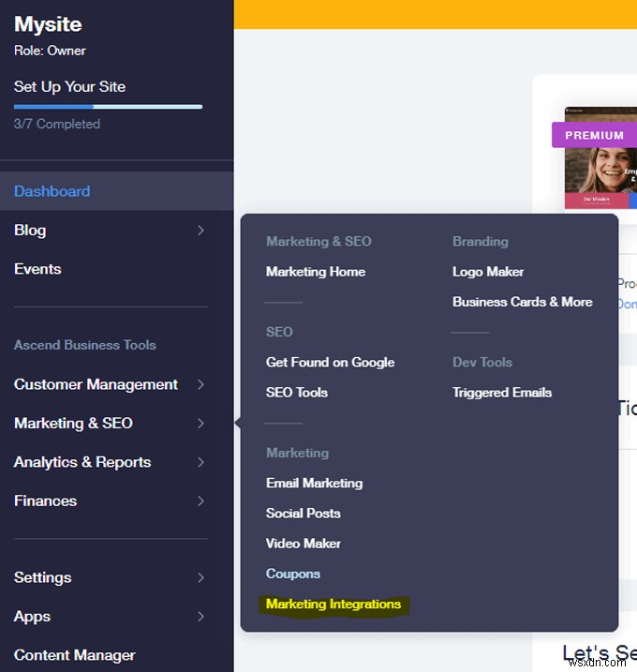Open Marketing Integrations menu entry
The height and width of the screenshot is (672, 637).
pos(333,605)
